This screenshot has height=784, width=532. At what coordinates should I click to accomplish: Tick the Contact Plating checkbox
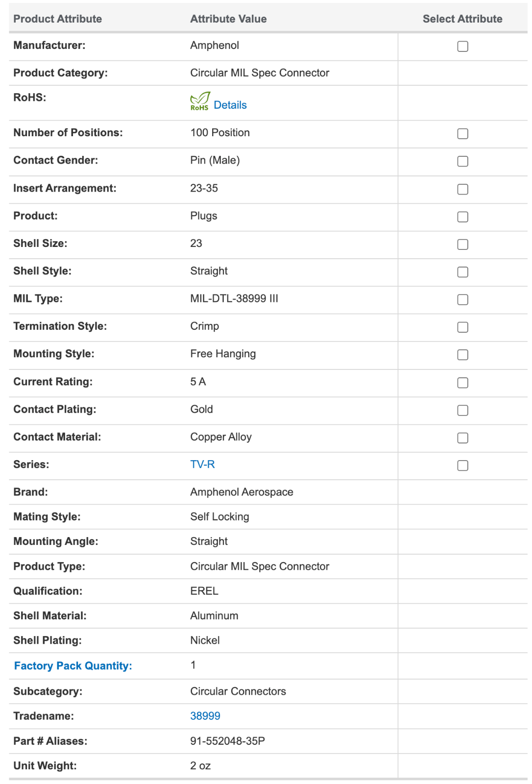point(462,410)
